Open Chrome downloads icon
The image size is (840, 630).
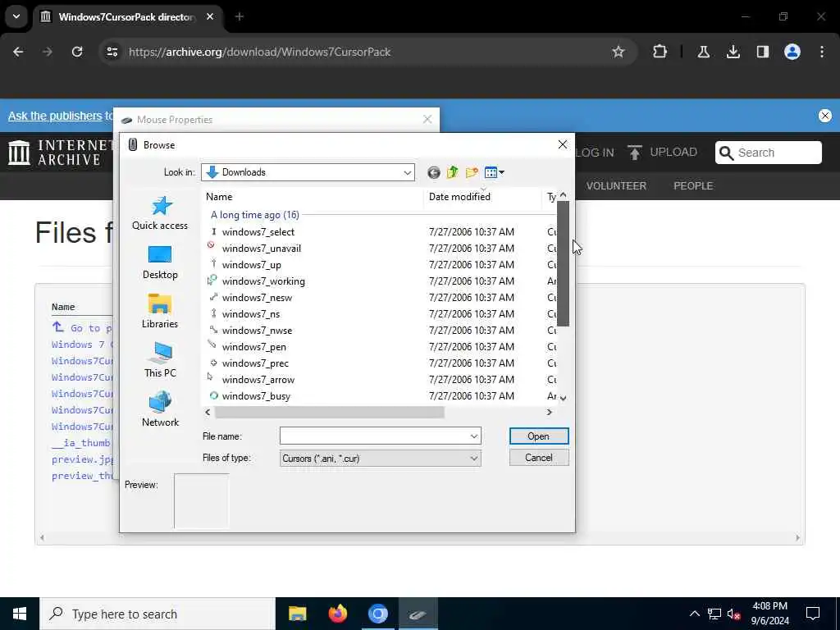tap(733, 52)
